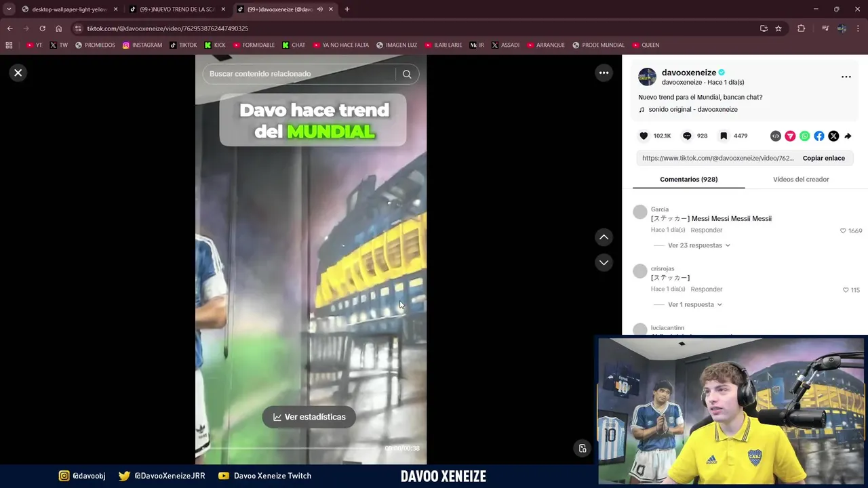Open the TW bookmark

[58, 45]
